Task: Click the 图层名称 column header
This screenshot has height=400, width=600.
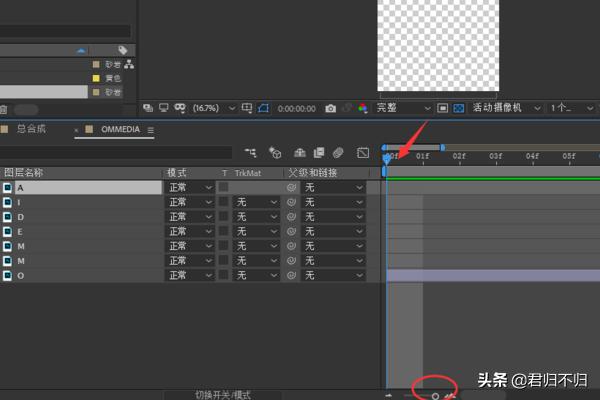Action: (24, 173)
